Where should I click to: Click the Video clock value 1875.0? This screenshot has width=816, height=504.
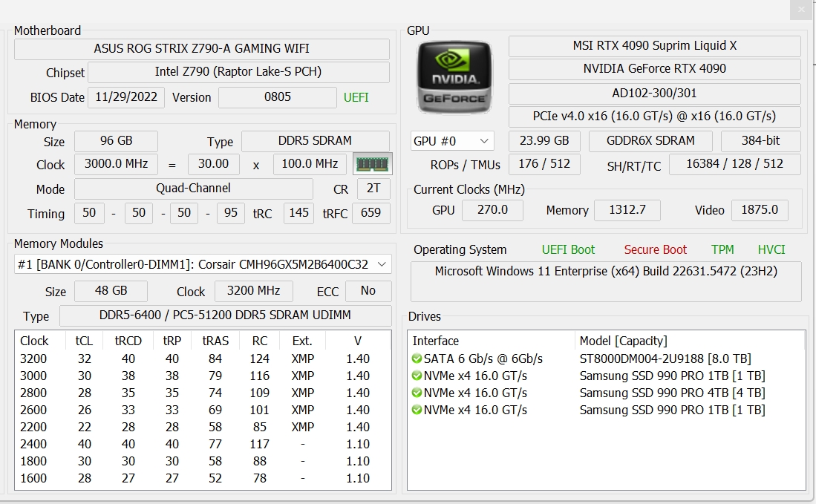760,210
